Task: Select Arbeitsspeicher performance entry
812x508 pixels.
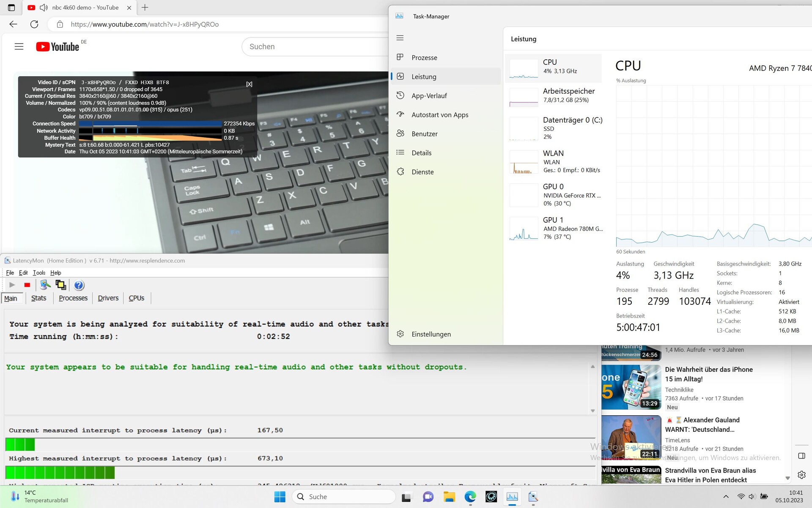Action: [554, 97]
